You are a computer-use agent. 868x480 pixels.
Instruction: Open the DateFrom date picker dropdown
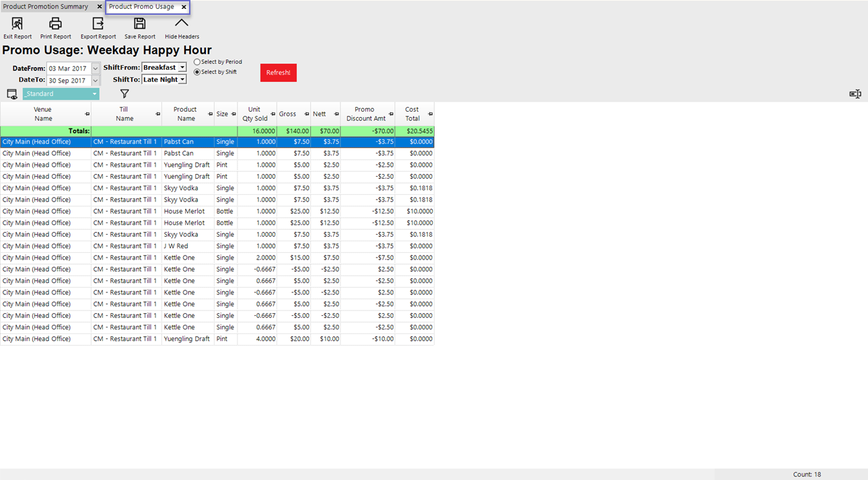(96, 69)
